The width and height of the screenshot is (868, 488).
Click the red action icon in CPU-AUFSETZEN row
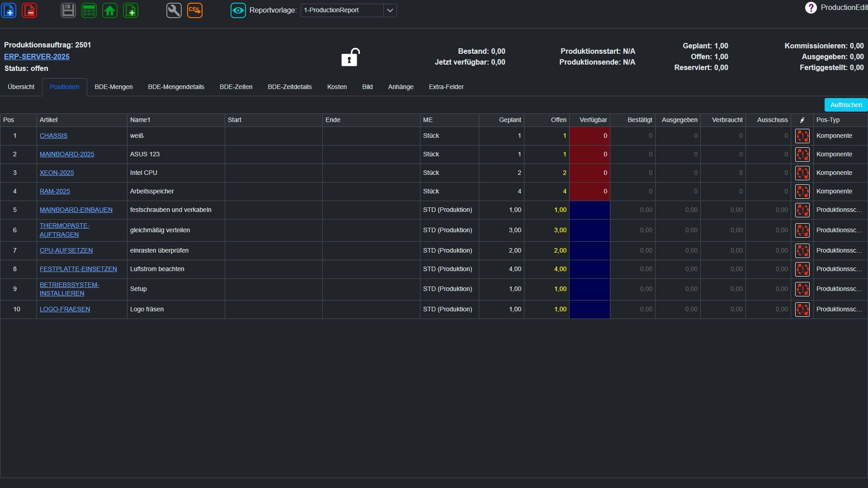(x=802, y=251)
